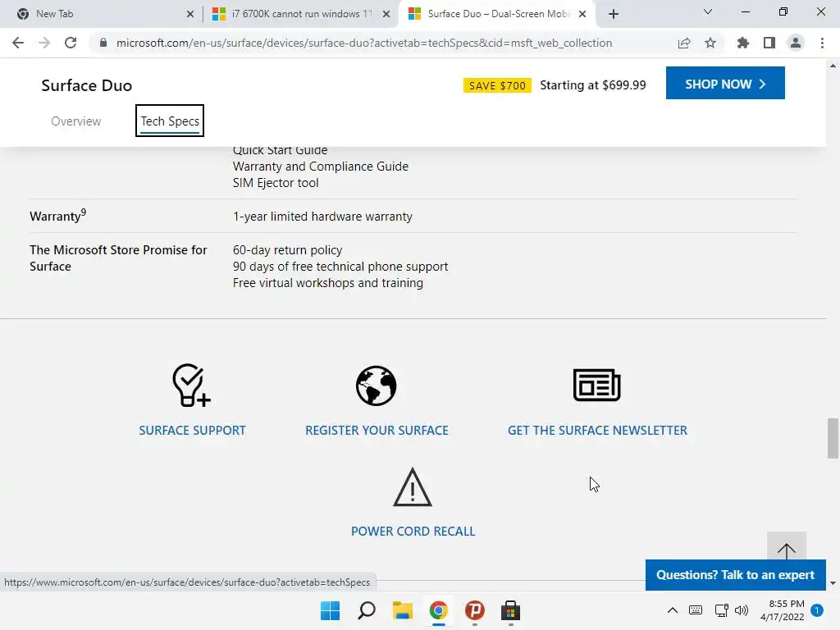Click the Surface newsletter newspaper icon
The width and height of the screenshot is (840, 630).
597,385
